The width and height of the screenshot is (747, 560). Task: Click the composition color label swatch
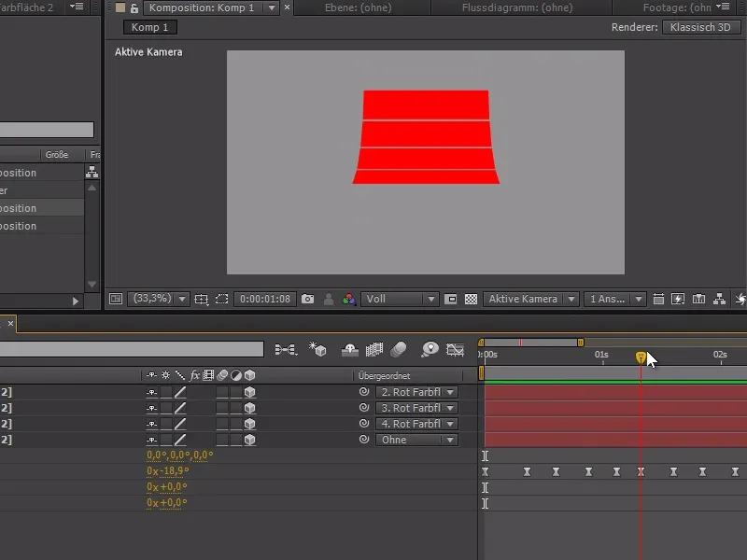tap(120, 7)
